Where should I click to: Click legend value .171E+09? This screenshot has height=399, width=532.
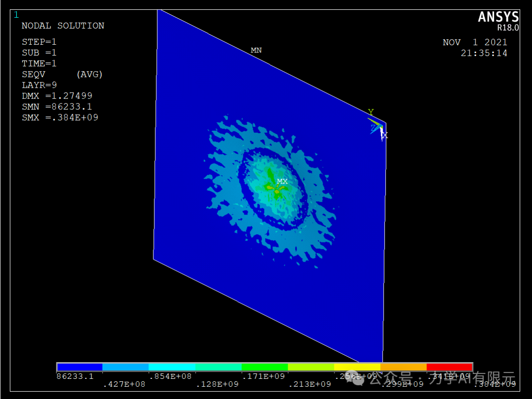264,376
